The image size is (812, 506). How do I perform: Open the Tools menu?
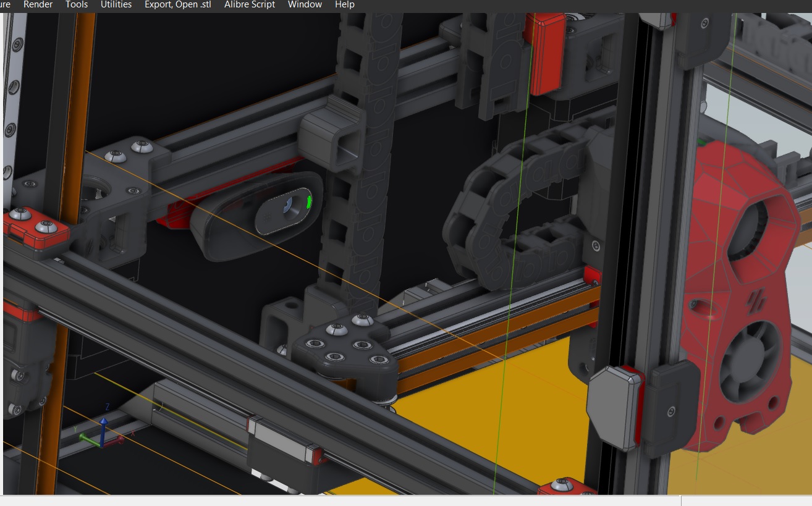click(x=77, y=4)
